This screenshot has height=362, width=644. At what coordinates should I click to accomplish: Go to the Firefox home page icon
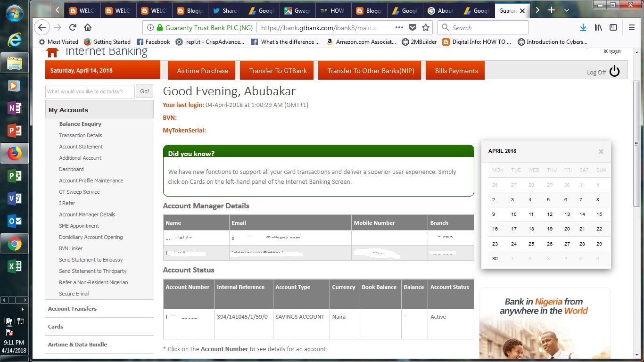coord(88,27)
